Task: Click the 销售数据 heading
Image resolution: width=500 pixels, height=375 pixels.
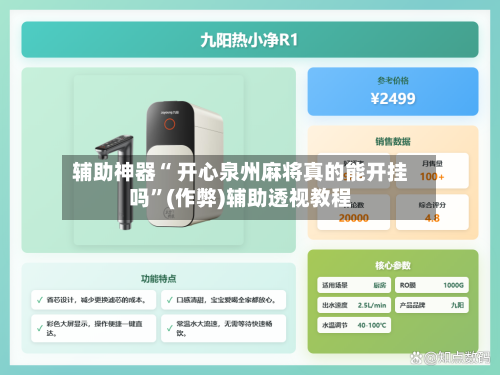Action: click(x=393, y=141)
